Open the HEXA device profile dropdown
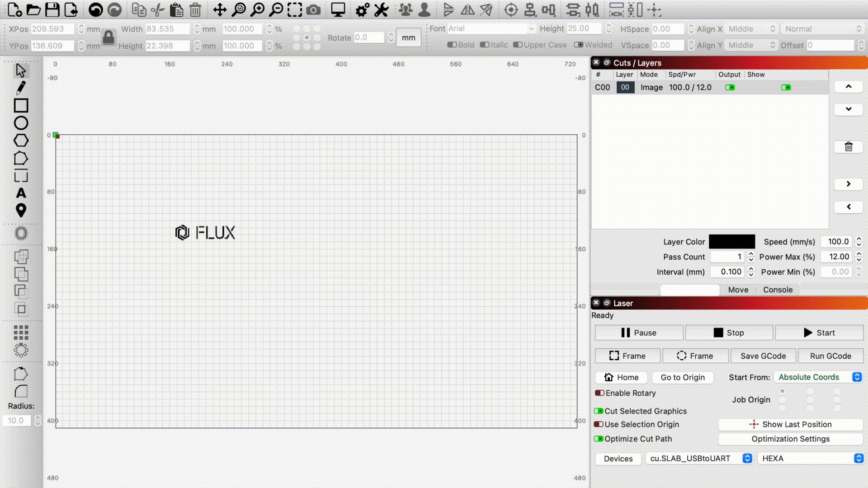This screenshot has width=868, height=488. (x=811, y=458)
